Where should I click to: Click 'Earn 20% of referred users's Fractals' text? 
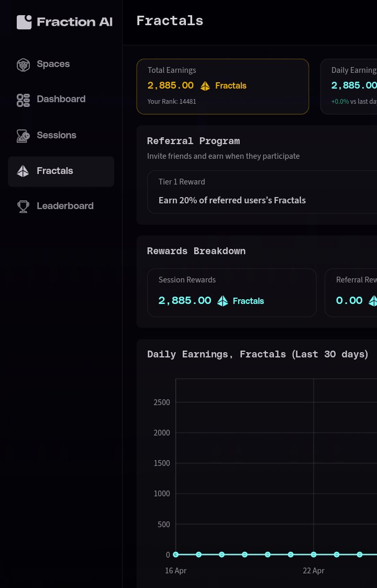tap(232, 200)
